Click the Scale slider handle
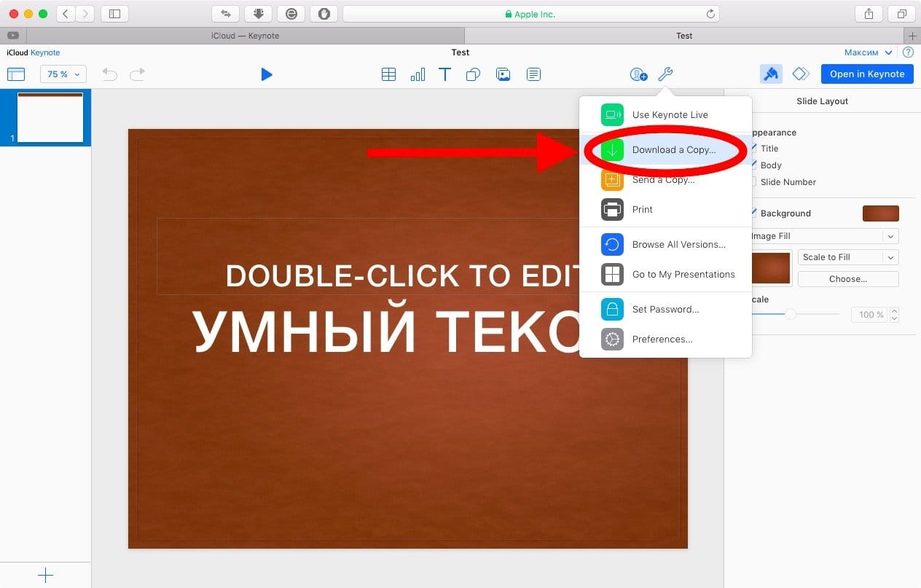The height and width of the screenshot is (588, 921). 790,314
